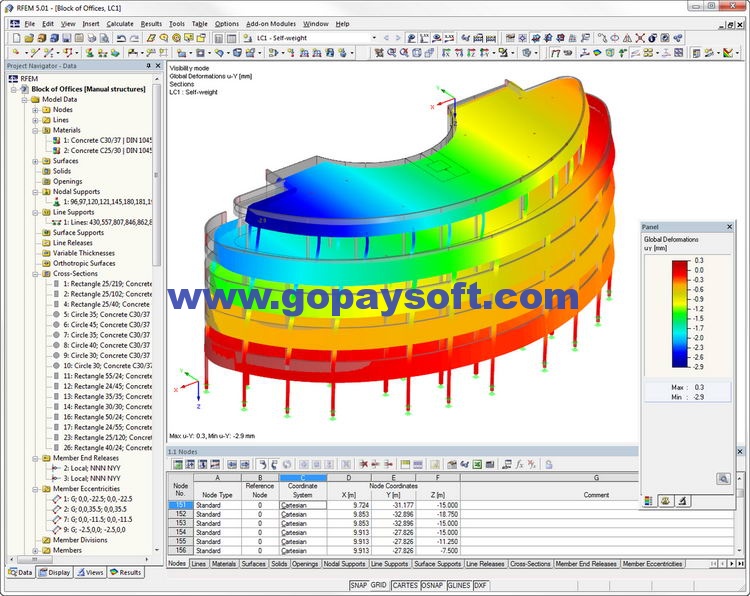Click the new node tool icon
Screen dimensions: 750x596
[x=16, y=53]
